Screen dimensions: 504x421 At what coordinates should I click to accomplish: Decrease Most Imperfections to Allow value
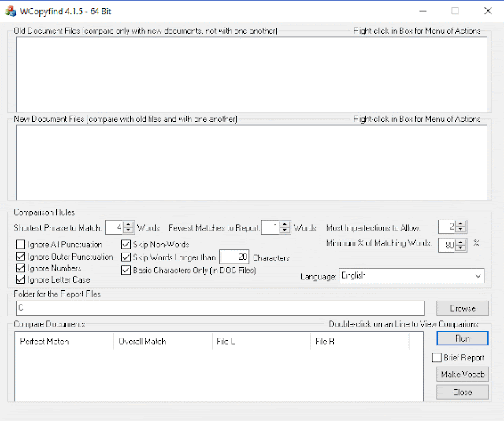(461, 229)
